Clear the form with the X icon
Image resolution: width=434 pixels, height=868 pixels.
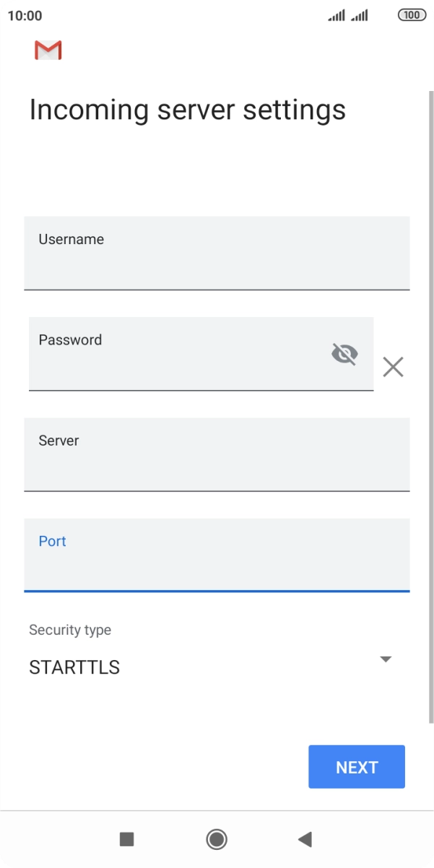point(393,367)
